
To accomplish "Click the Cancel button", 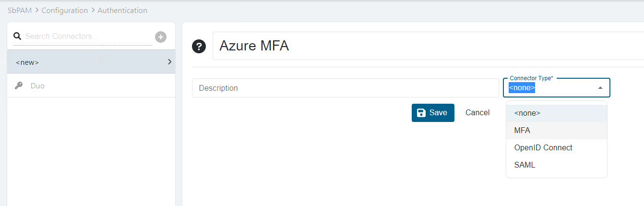I will (477, 113).
